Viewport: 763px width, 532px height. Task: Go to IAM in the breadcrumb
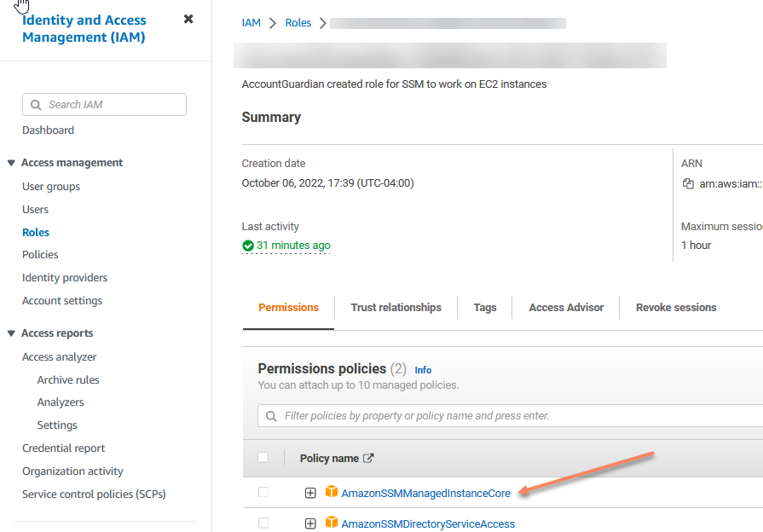251,23
